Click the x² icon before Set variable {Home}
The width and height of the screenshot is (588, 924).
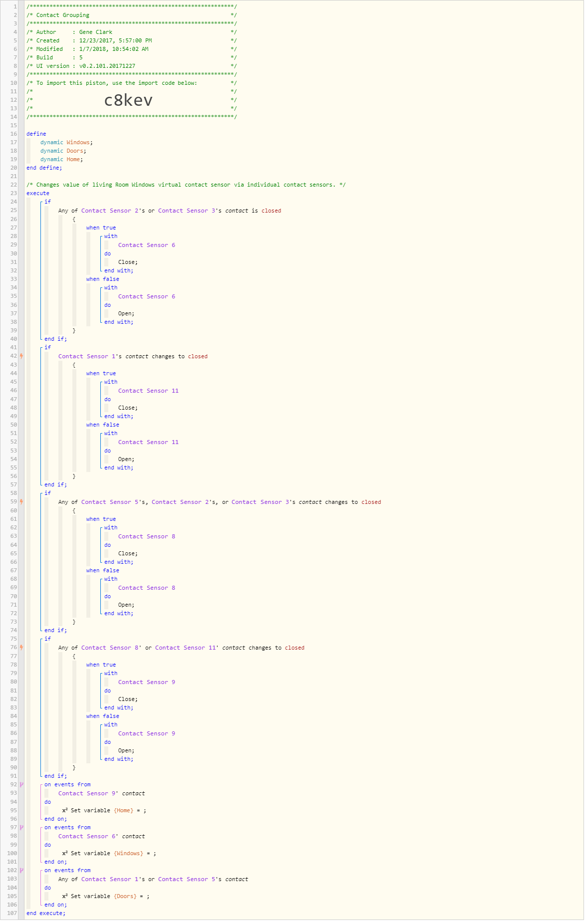[65, 810]
